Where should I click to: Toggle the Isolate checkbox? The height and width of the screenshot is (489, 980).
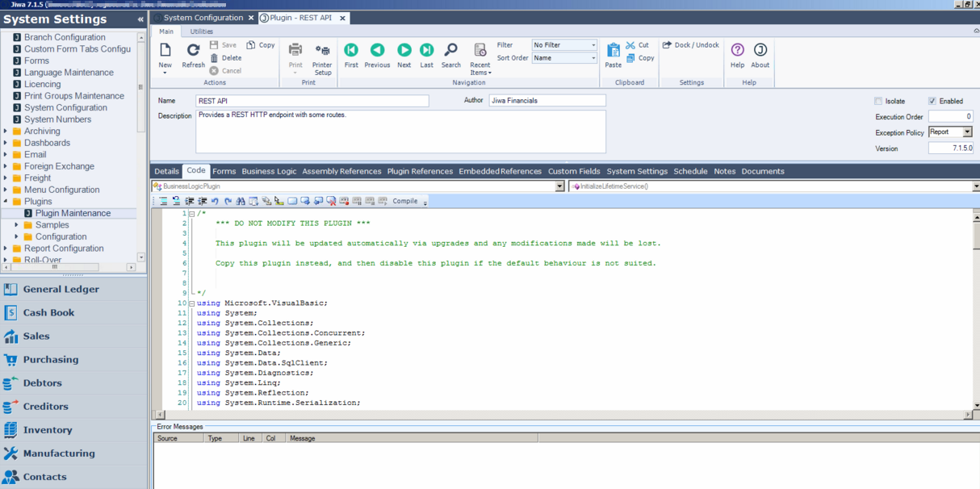point(878,102)
